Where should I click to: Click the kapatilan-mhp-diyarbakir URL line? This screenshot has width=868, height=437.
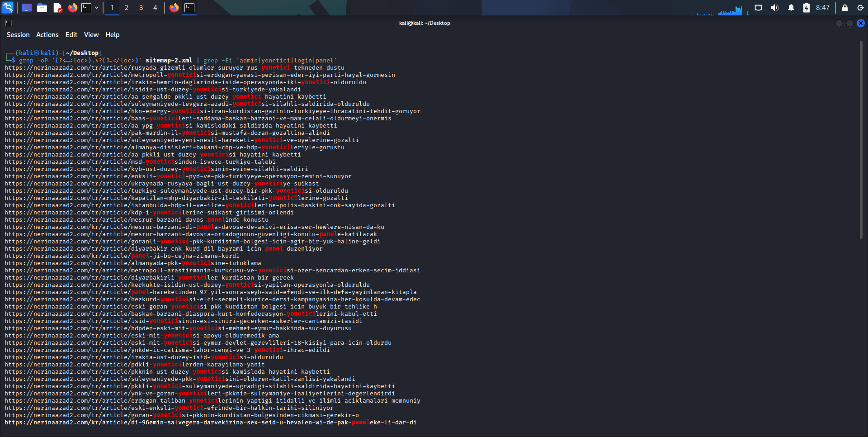[x=176, y=198]
